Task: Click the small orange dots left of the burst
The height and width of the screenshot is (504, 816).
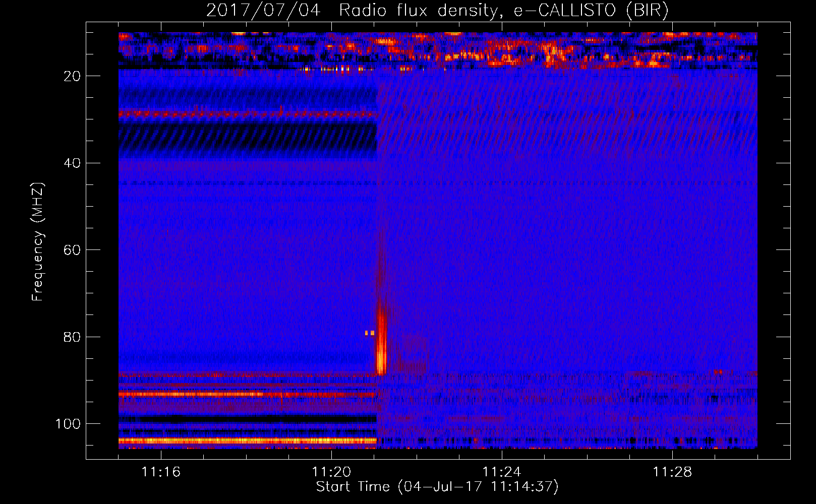Action: tap(370, 333)
